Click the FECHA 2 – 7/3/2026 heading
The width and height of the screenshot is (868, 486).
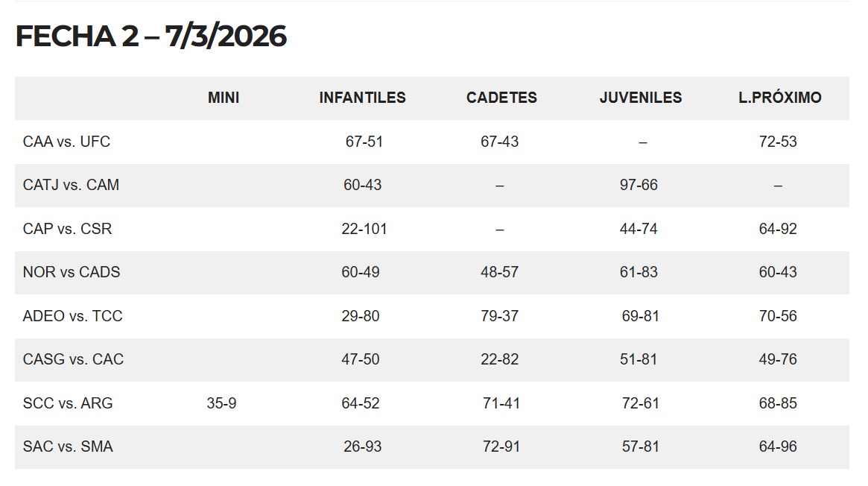151,37
